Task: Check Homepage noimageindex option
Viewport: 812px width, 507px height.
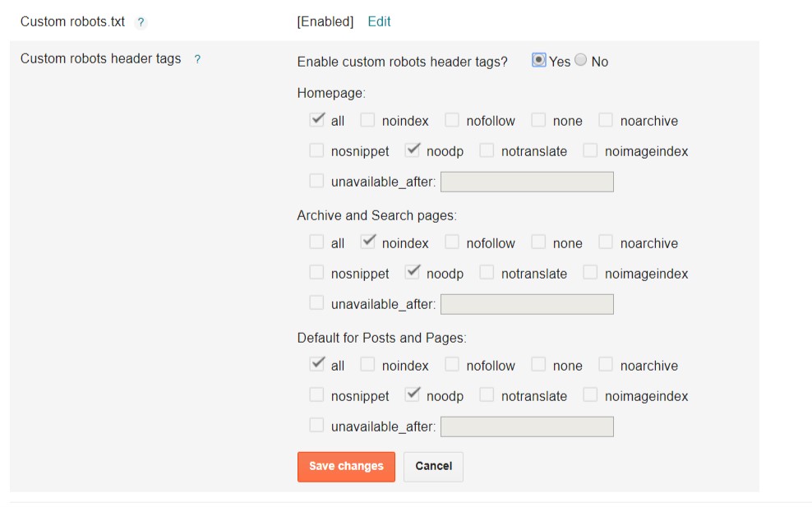Action: [x=590, y=150]
